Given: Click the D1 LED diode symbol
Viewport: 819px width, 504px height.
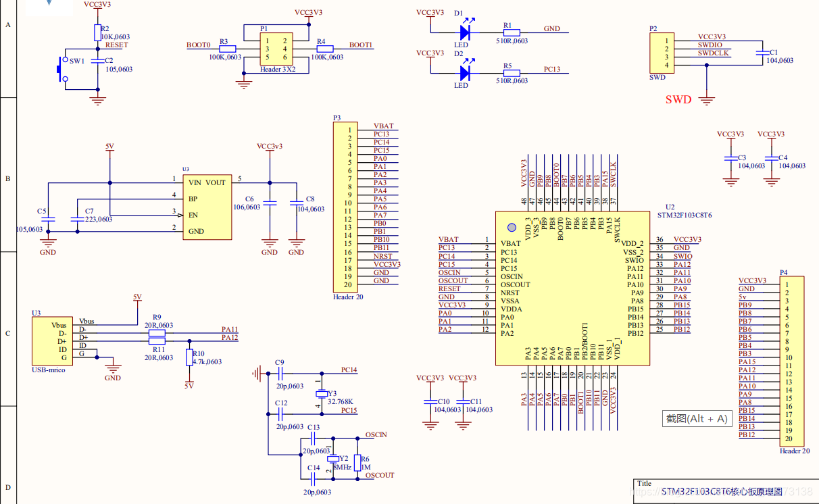Looking at the screenshot, I should tap(465, 32).
